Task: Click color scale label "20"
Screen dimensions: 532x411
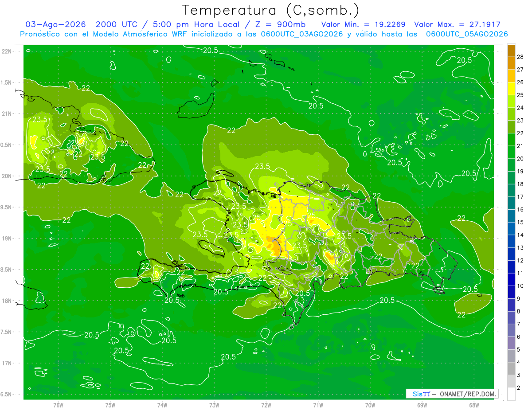Action: [520, 159]
